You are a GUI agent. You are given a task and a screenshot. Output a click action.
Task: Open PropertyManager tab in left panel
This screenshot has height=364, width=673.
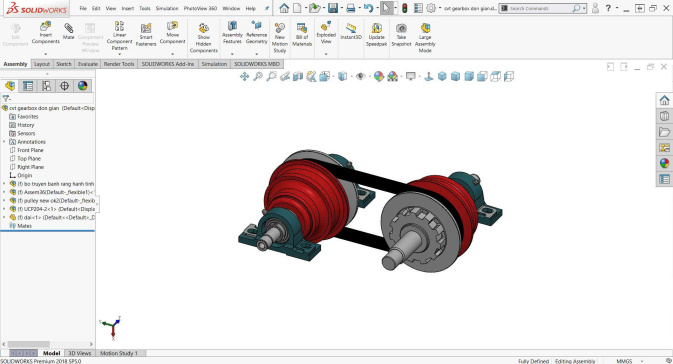tap(28, 86)
